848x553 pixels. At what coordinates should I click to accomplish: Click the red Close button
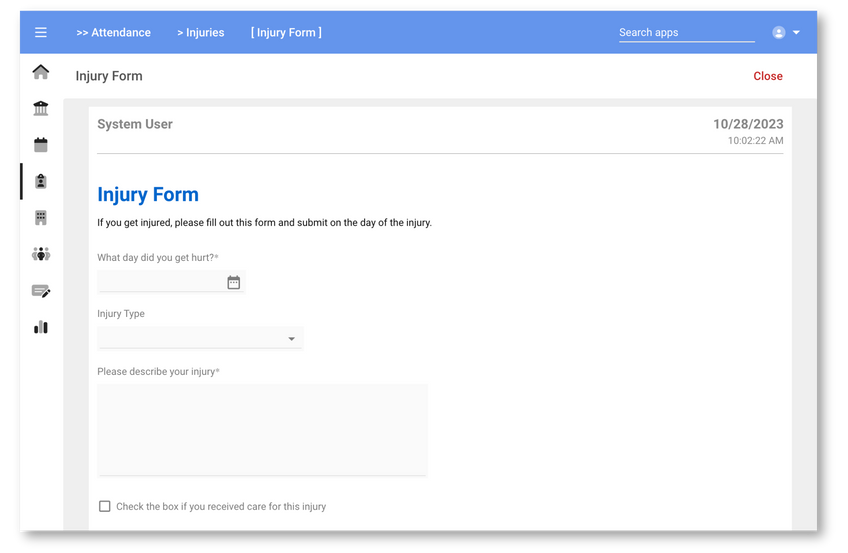pos(767,76)
